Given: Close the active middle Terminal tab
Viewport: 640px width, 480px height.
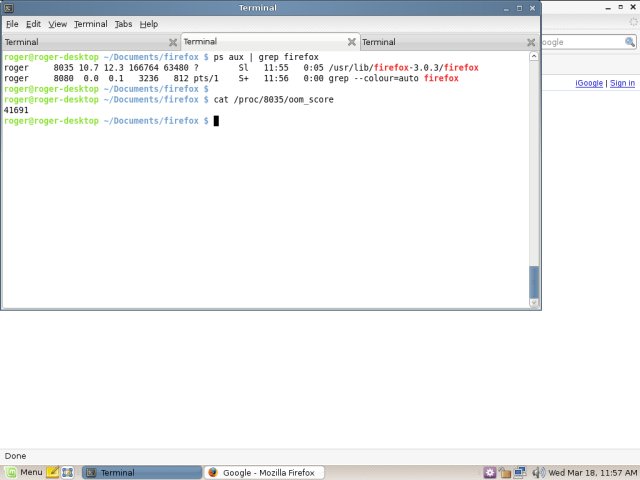Looking at the screenshot, I should 351,43.
